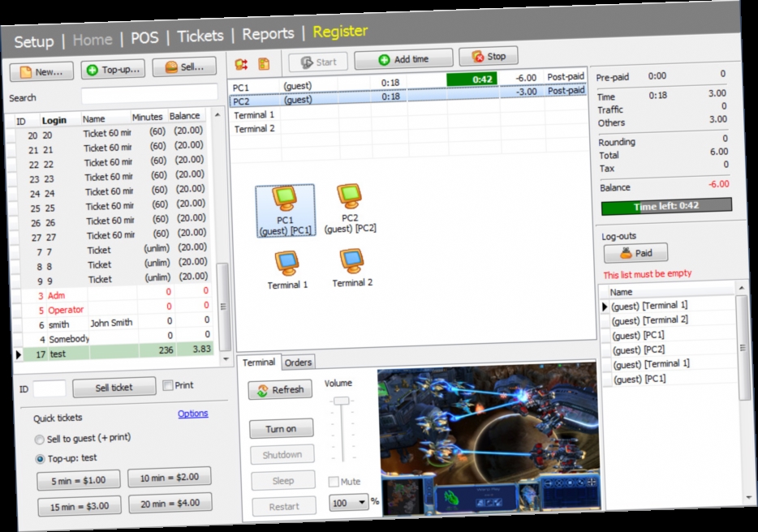
Task: Switch to the Orders tab
Action: tap(298, 363)
